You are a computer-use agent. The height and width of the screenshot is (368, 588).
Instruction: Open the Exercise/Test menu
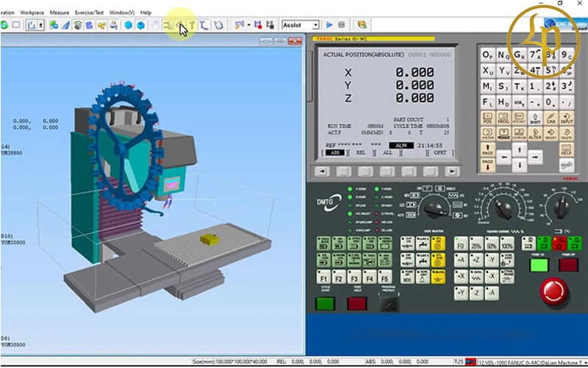tap(89, 13)
